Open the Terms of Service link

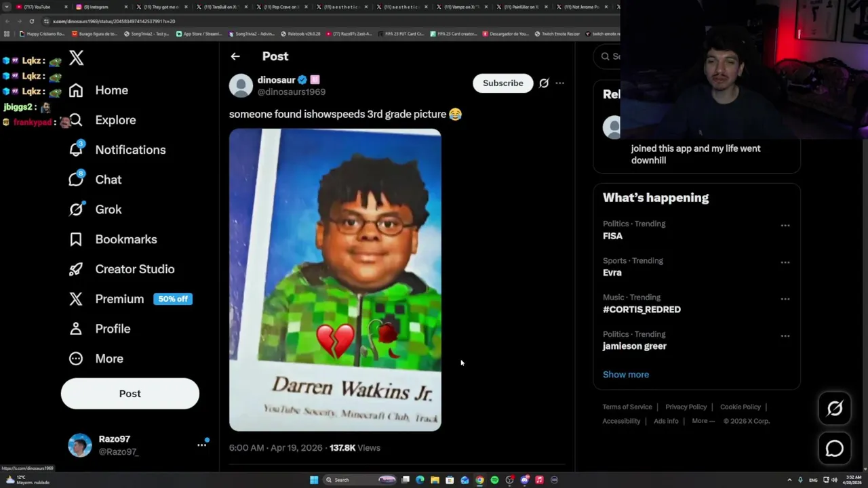627,407
